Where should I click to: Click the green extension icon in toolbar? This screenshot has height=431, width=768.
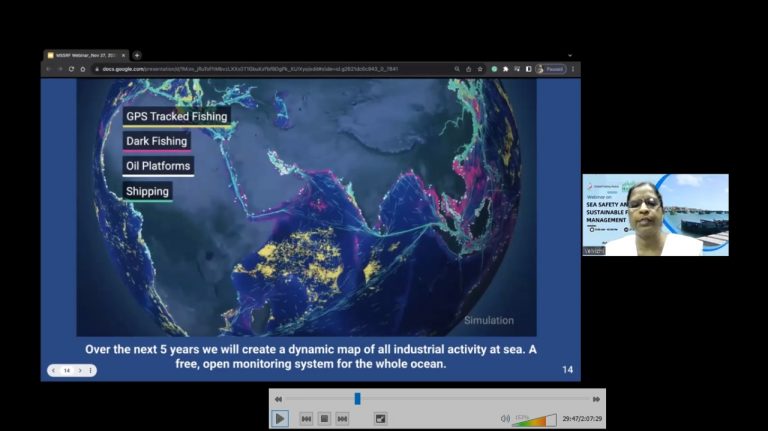pyautogui.click(x=494, y=69)
